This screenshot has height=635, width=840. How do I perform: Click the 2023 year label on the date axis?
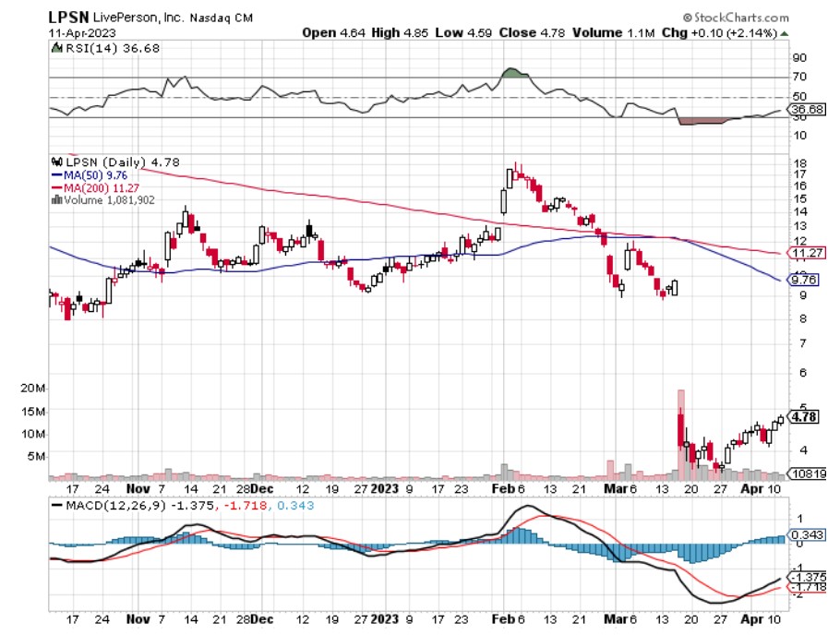[x=384, y=487]
